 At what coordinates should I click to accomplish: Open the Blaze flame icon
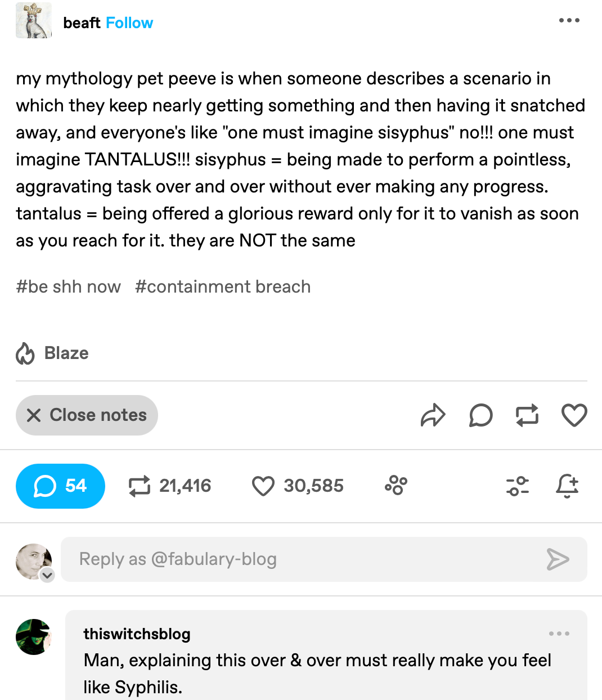click(25, 353)
